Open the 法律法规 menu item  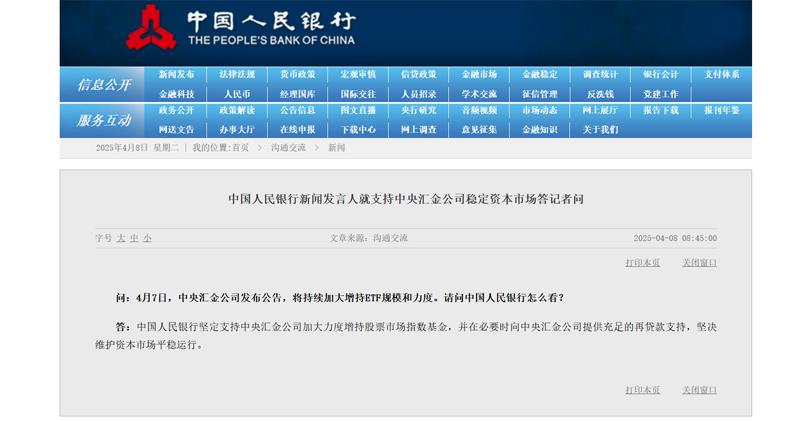coord(237,75)
